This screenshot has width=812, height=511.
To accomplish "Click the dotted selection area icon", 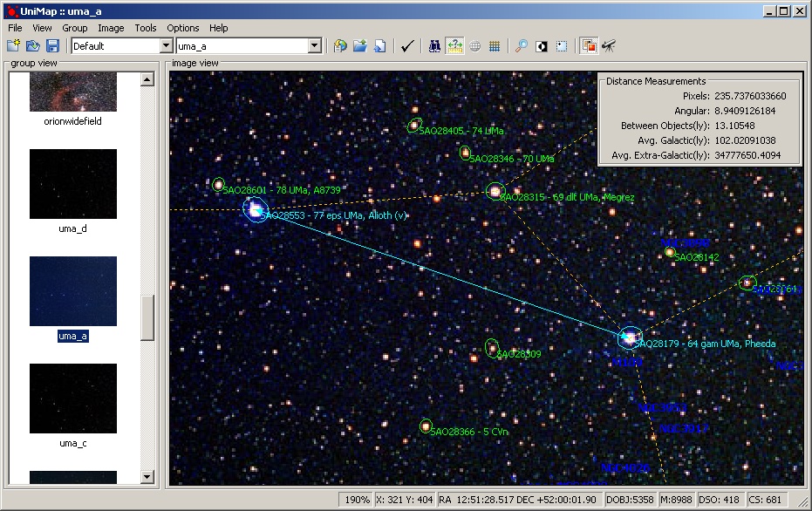I will (562, 46).
